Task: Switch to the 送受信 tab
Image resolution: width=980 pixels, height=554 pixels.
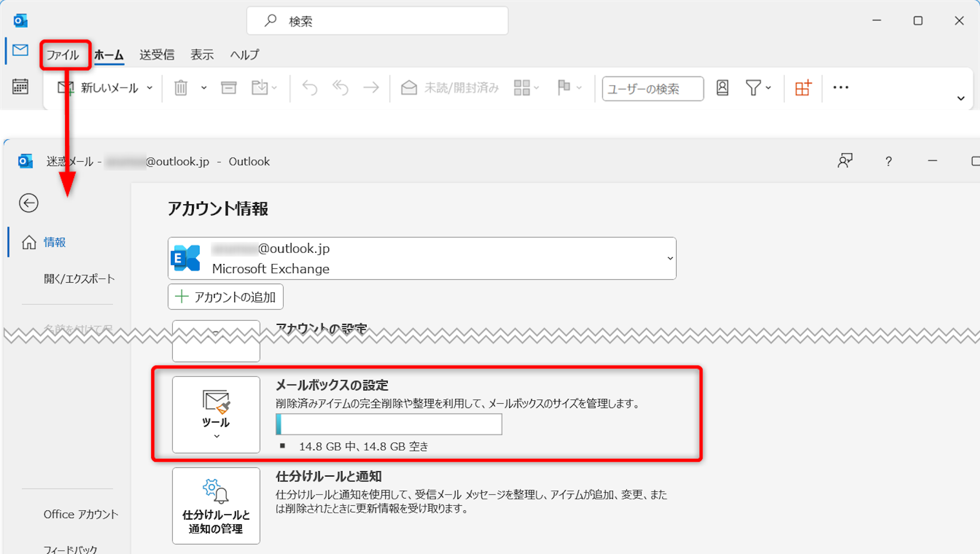Action: pos(156,55)
